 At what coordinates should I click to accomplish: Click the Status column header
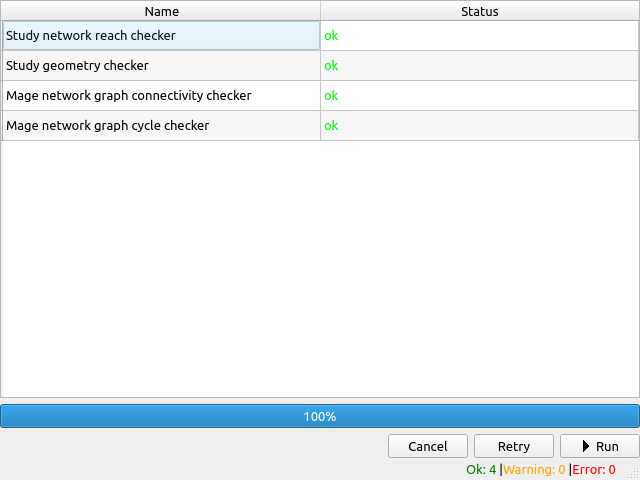pos(479,11)
